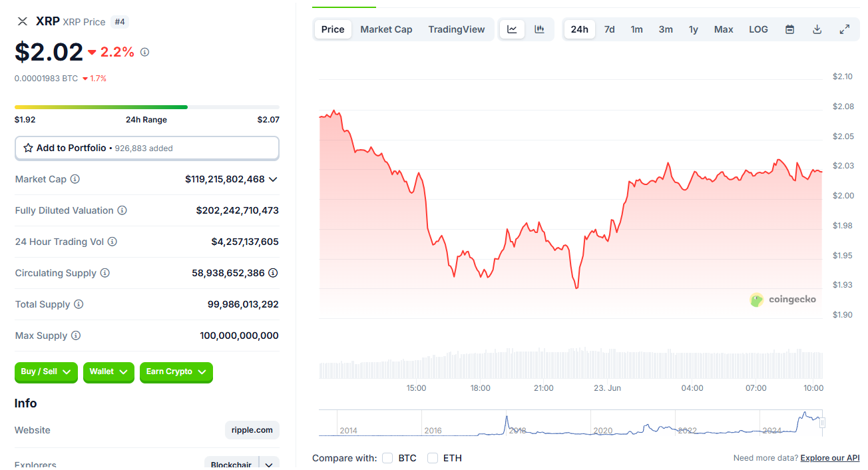Select the Max time range
The image size is (868, 470).
pyautogui.click(x=724, y=29)
